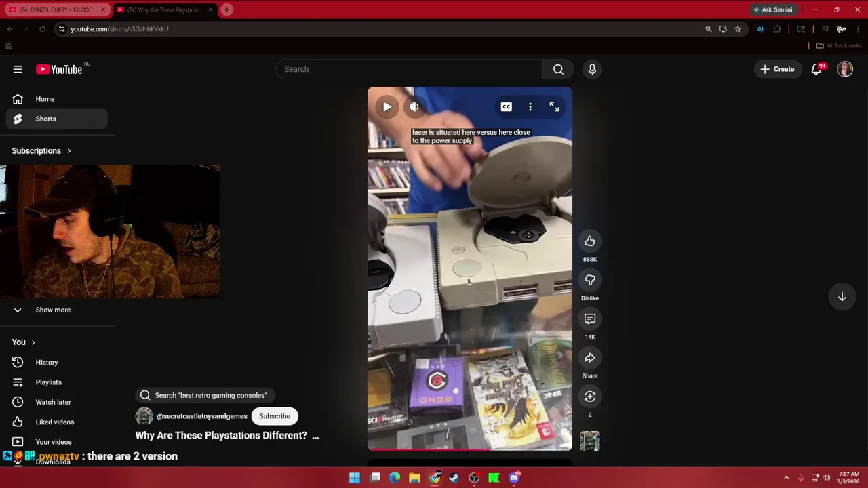This screenshot has width=868, height=488.
Task: Like the Short with thumbs up
Action: pyautogui.click(x=590, y=241)
